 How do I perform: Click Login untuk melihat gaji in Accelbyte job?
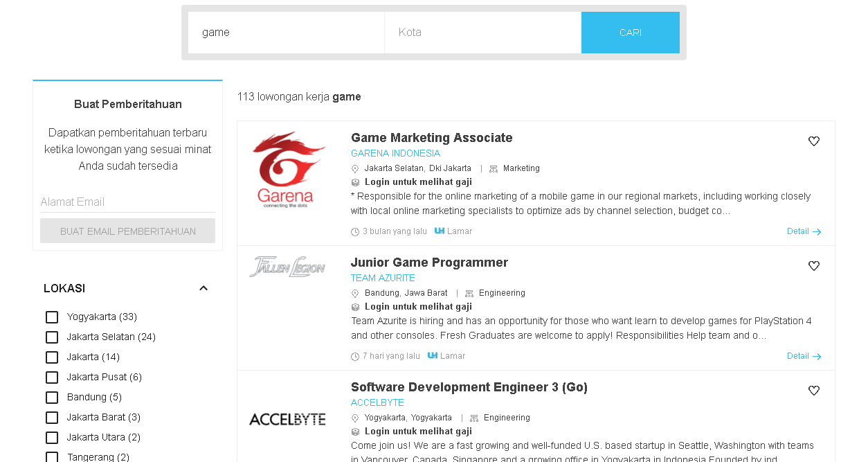tap(418, 432)
